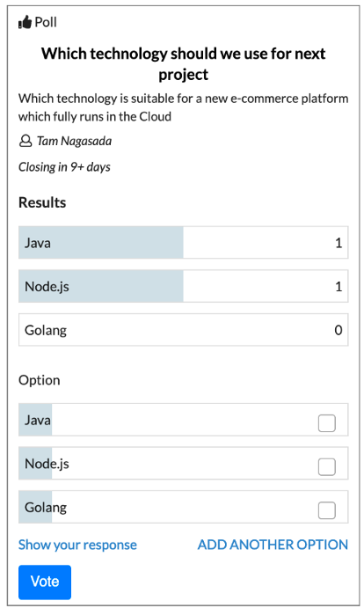Click the Golang option row label
The height and width of the screenshot is (608, 364).
46,507
